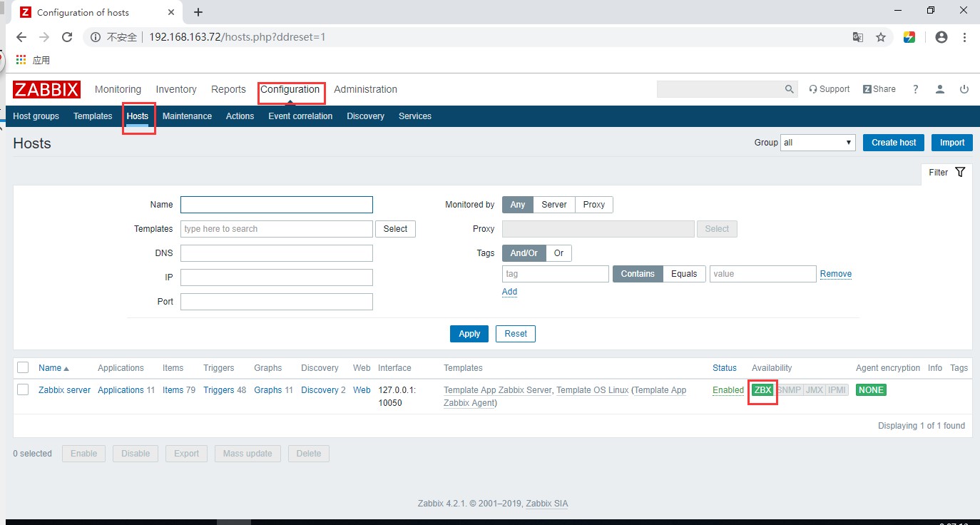
Task: Click the Enabled status link
Action: pyautogui.click(x=728, y=390)
